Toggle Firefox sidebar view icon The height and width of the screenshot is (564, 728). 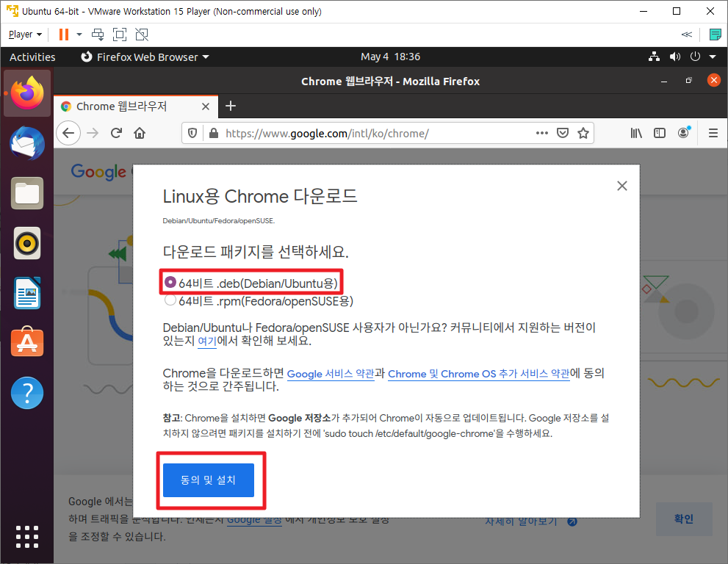pos(660,133)
